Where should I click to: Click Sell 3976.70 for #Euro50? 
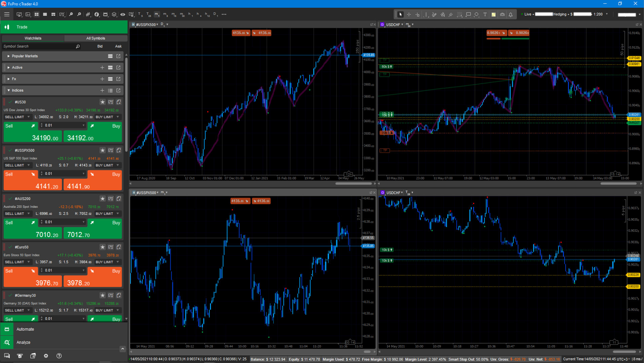[33, 277]
